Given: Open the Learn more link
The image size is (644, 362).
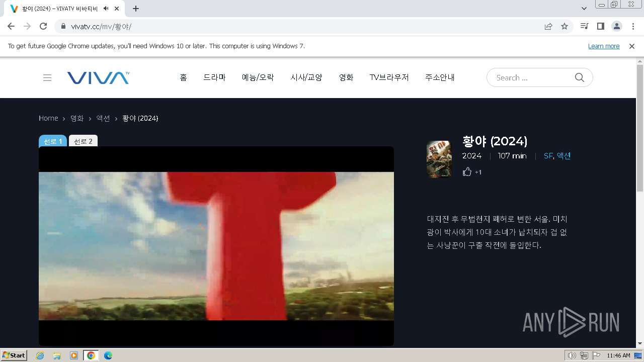Looking at the screenshot, I should click(x=604, y=46).
